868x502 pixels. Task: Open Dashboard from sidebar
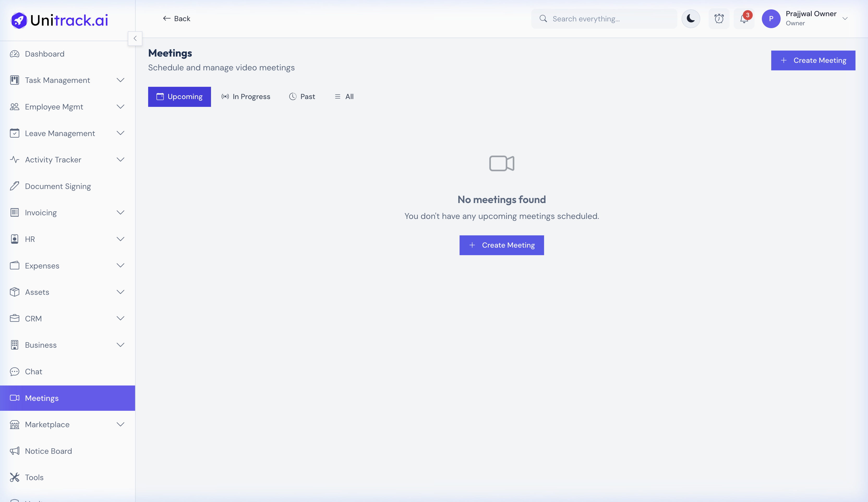pyautogui.click(x=44, y=54)
